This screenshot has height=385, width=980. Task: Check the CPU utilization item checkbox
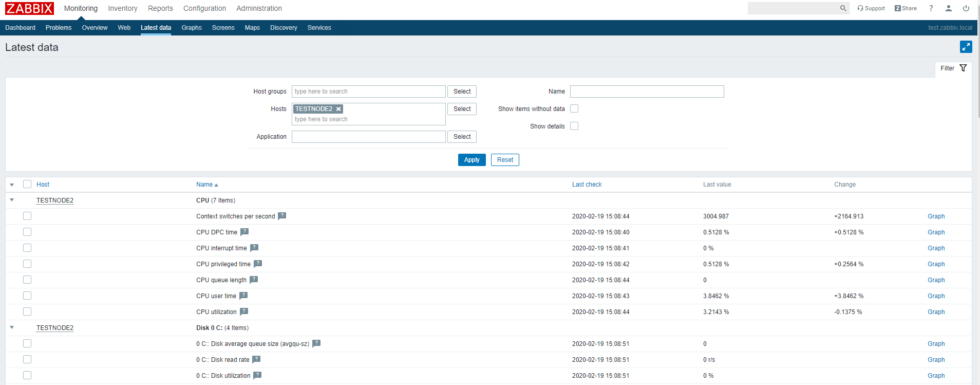27,311
